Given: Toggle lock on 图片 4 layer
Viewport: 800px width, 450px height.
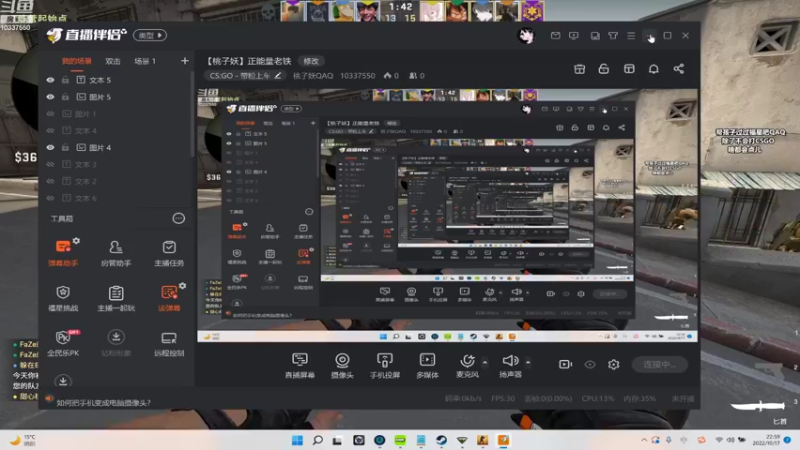Looking at the screenshot, I should click(x=65, y=147).
